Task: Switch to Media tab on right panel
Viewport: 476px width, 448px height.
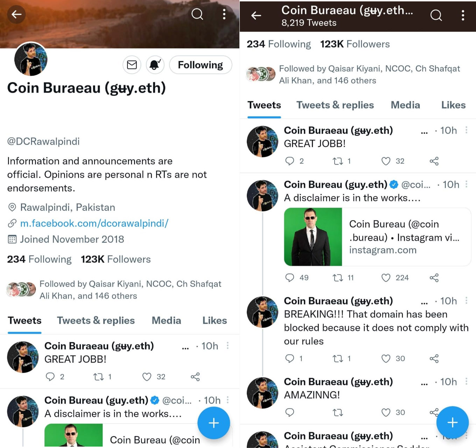Action: [405, 105]
